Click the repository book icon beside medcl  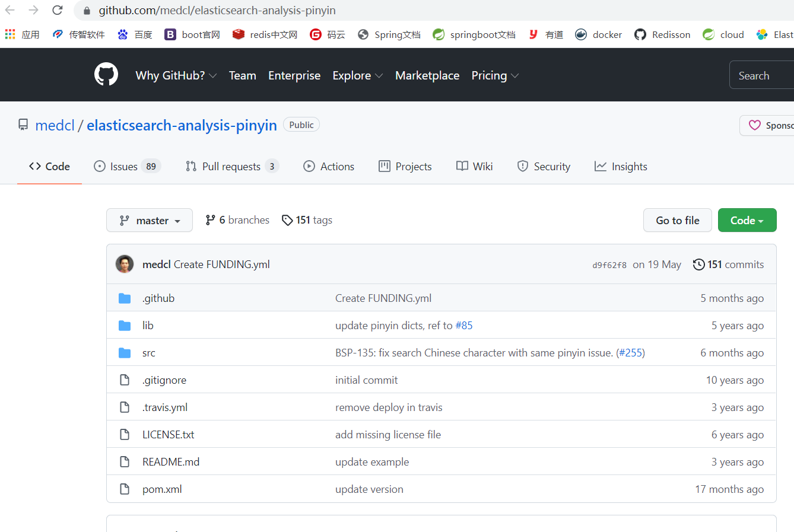(x=23, y=125)
